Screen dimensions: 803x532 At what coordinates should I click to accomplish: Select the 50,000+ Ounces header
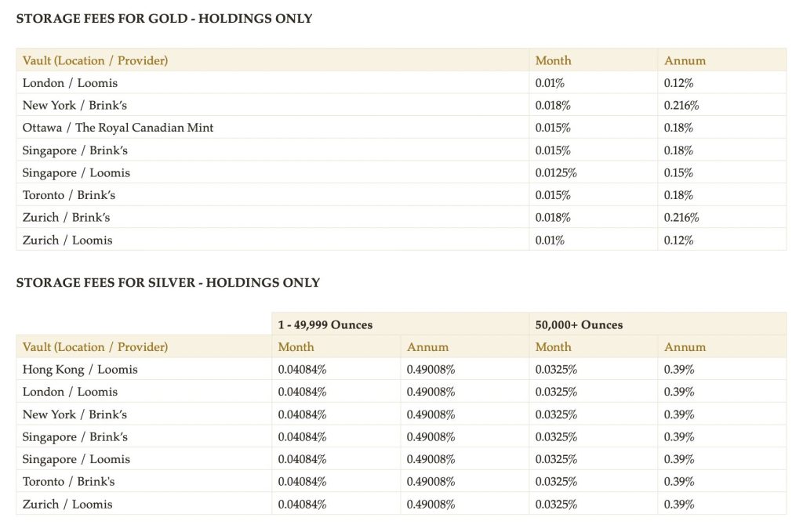[x=579, y=324]
